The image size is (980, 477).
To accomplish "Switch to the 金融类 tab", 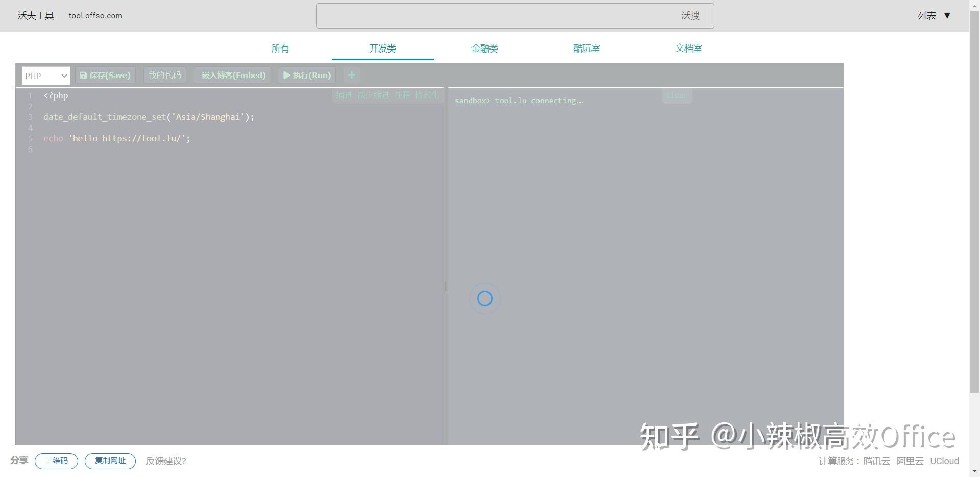I will point(484,48).
